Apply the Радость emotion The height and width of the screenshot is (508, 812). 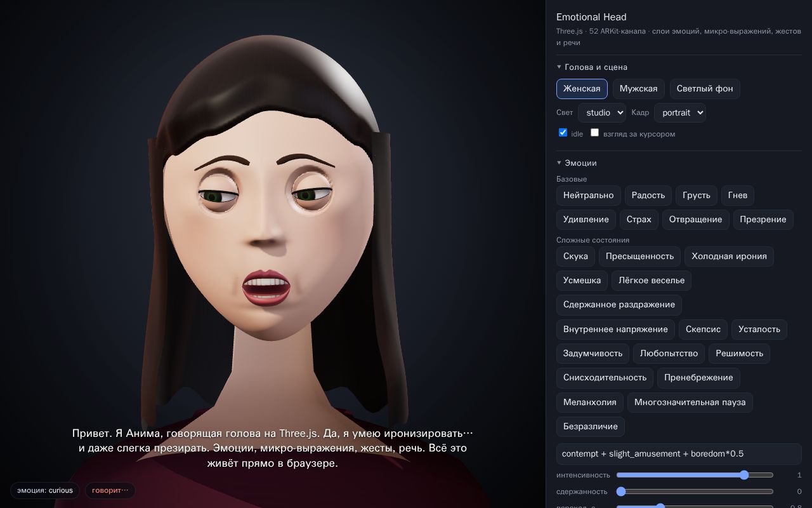click(648, 196)
